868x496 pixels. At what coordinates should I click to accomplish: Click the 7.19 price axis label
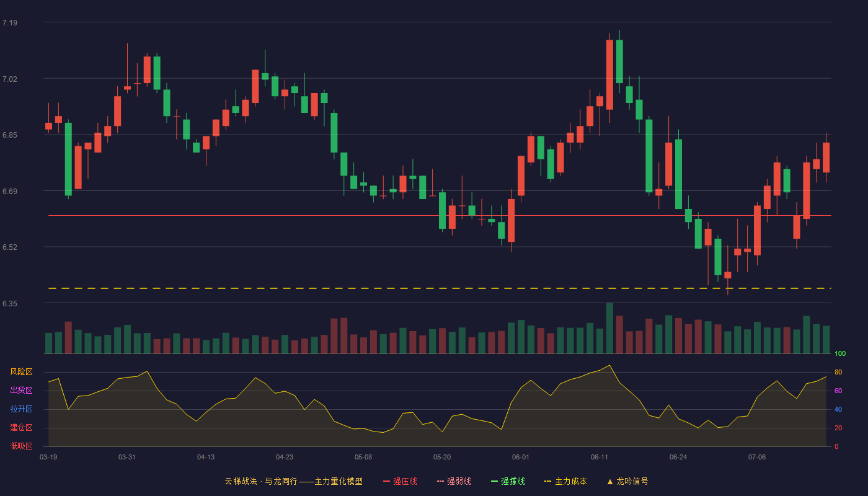[10, 23]
